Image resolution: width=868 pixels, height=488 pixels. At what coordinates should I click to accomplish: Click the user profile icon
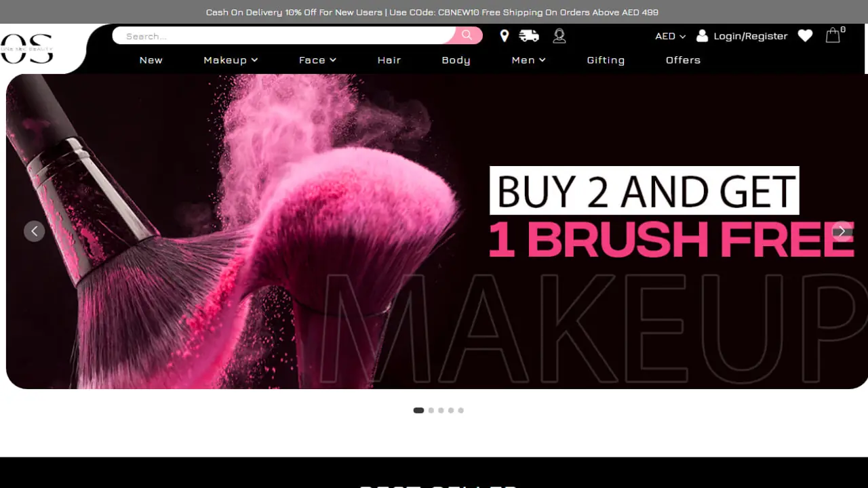702,36
